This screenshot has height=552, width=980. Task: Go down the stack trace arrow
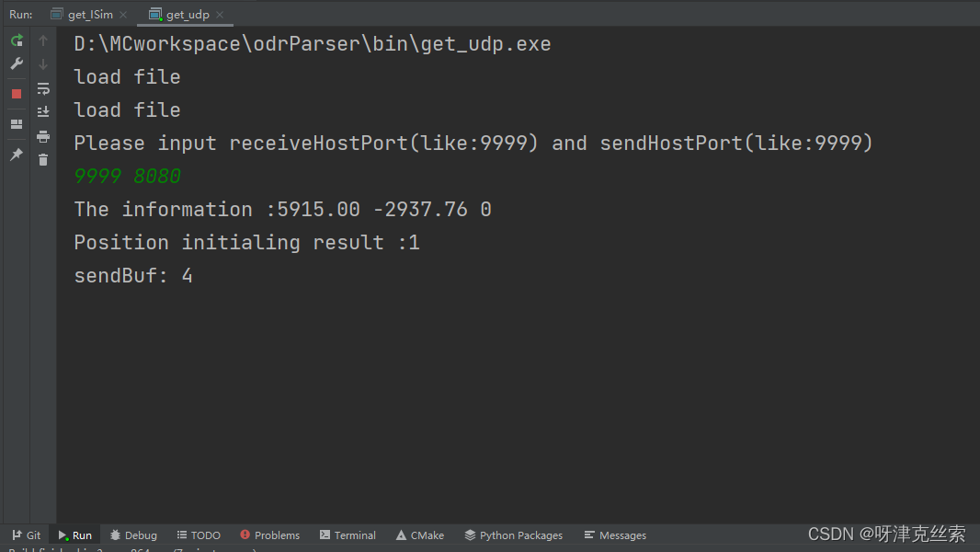(x=43, y=64)
